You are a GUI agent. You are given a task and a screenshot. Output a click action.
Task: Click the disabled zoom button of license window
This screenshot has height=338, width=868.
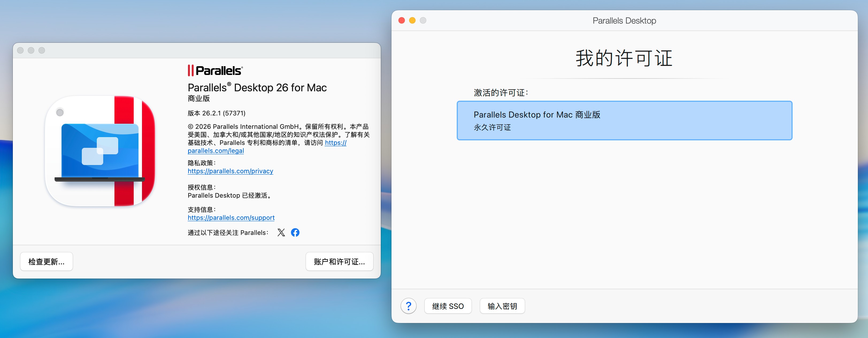pyautogui.click(x=423, y=21)
